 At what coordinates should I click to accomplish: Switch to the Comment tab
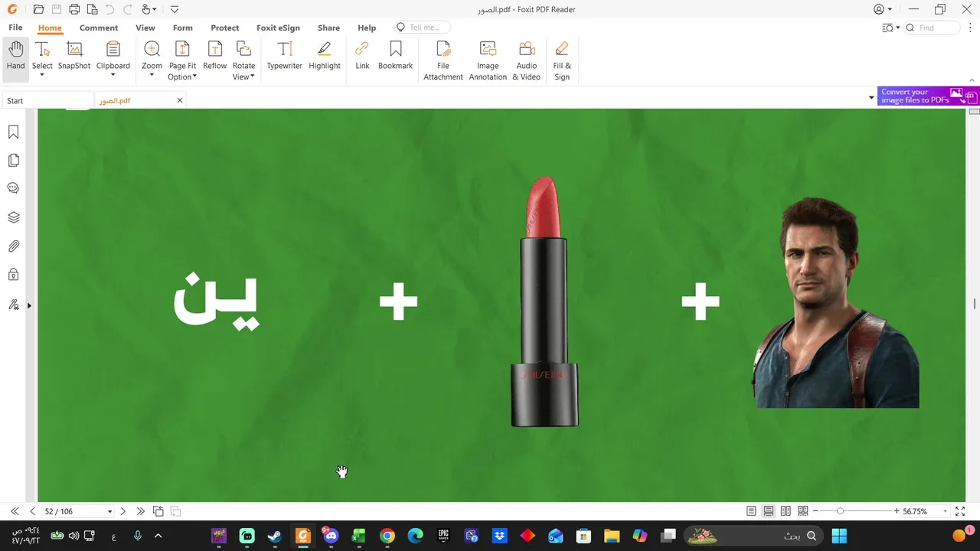click(x=99, y=28)
